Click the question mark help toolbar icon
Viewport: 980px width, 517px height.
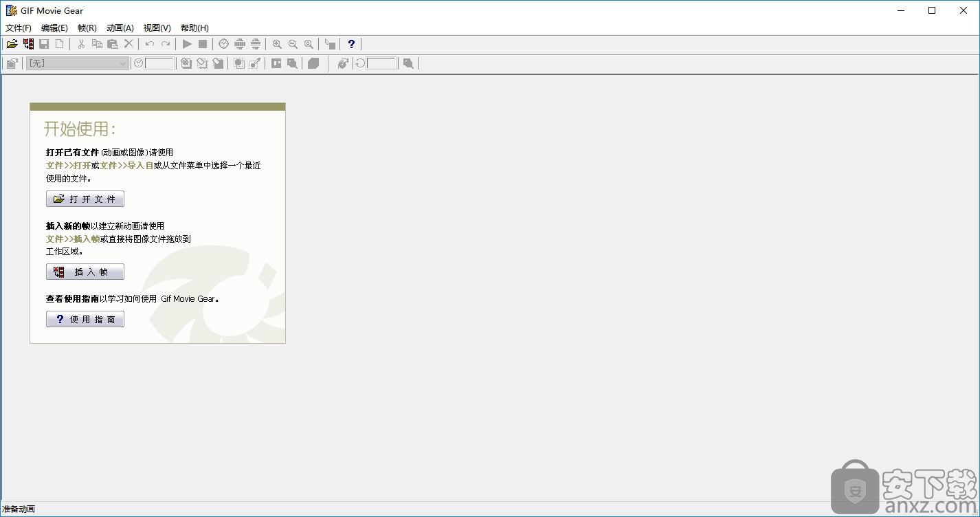click(x=351, y=44)
